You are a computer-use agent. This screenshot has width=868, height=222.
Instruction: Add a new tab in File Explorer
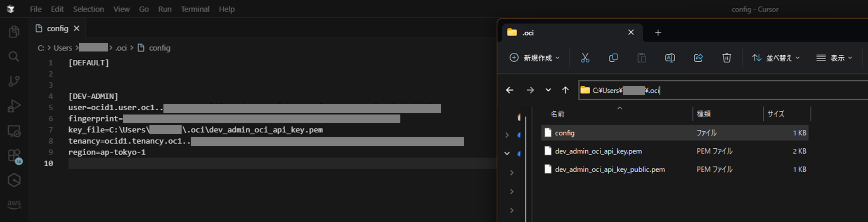coord(658,33)
